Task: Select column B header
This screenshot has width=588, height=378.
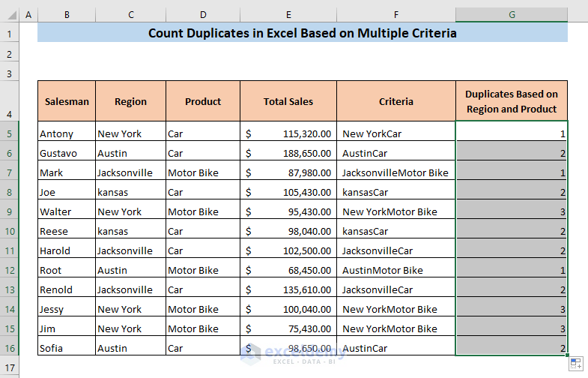Action: click(67, 15)
